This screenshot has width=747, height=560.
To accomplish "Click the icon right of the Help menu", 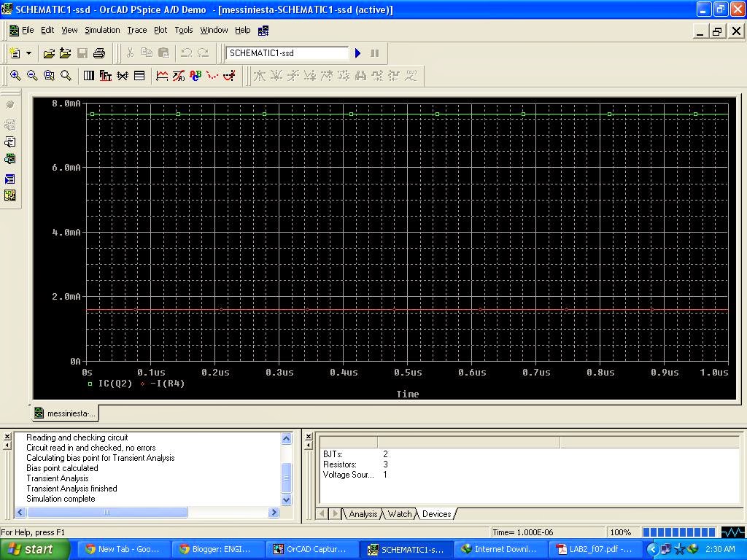I will (x=263, y=31).
